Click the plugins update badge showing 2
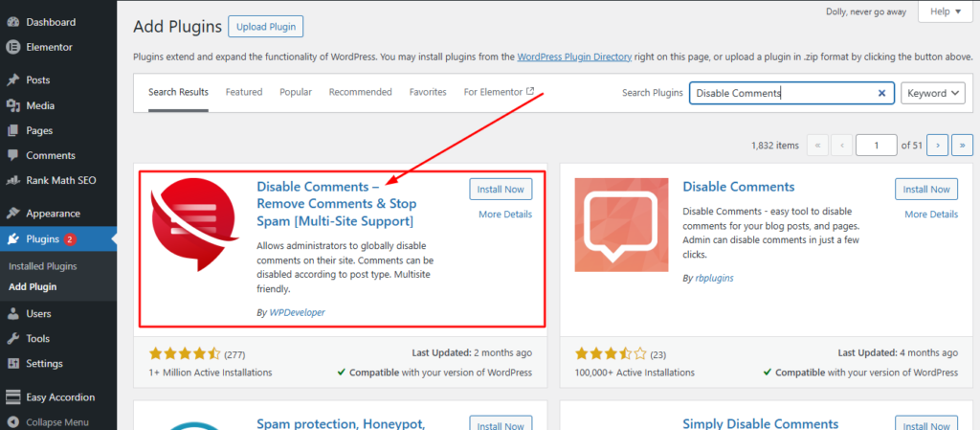Screen dimensions: 980x430 [x=70, y=238]
